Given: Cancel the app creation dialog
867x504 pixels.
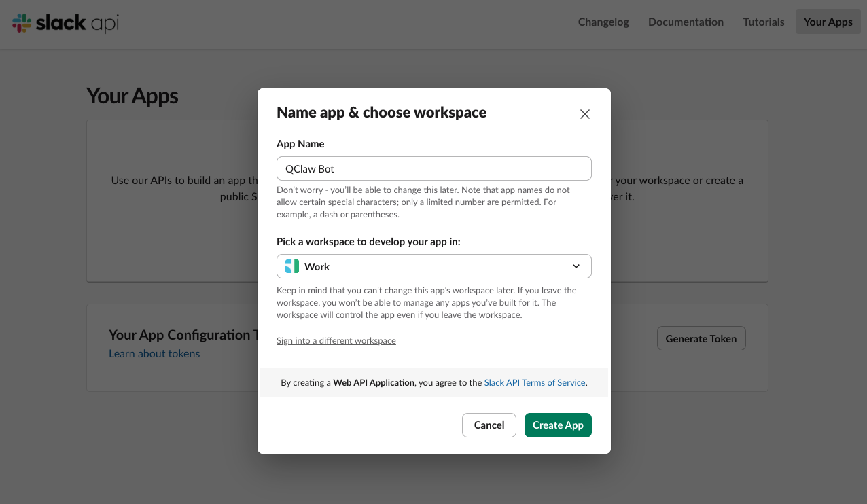Looking at the screenshot, I should [x=489, y=425].
